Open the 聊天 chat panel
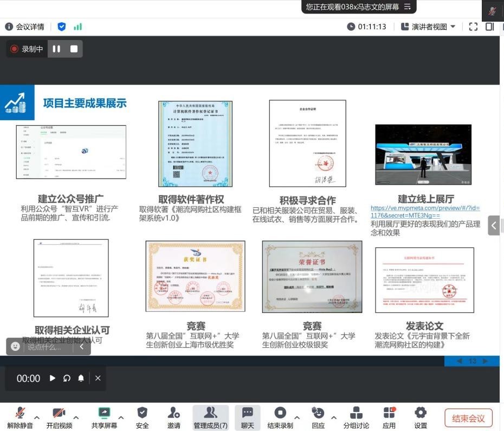This screenshot has width=504, height=431. pos(248,414)
